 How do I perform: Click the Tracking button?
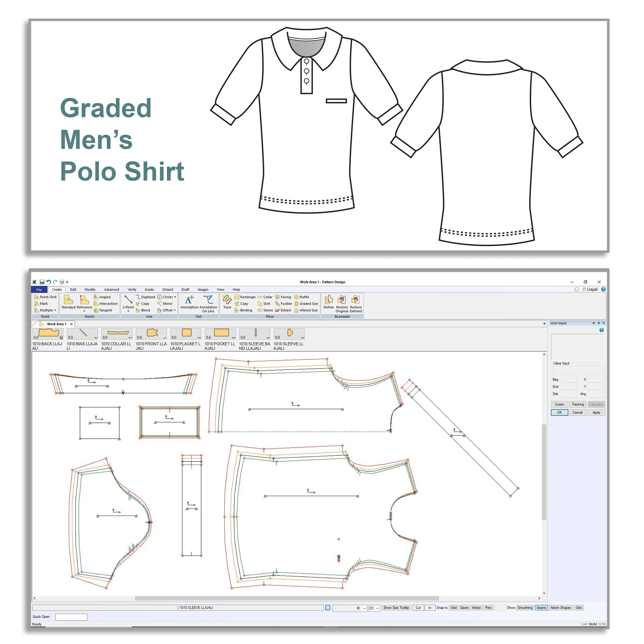(x=578, y=404)
